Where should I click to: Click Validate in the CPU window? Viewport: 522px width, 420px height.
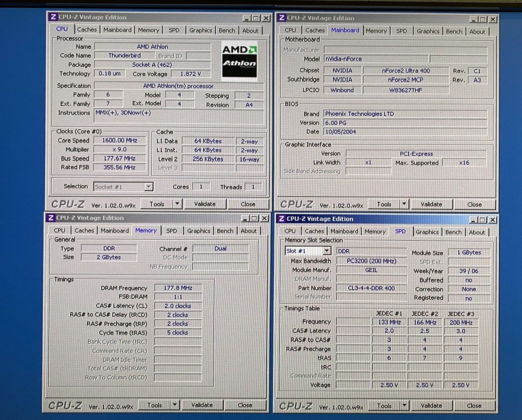point(205,204)
